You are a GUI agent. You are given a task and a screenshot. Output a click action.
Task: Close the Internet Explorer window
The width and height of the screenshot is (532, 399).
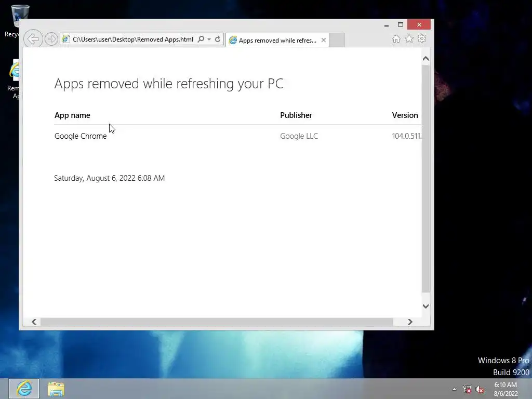419,24
